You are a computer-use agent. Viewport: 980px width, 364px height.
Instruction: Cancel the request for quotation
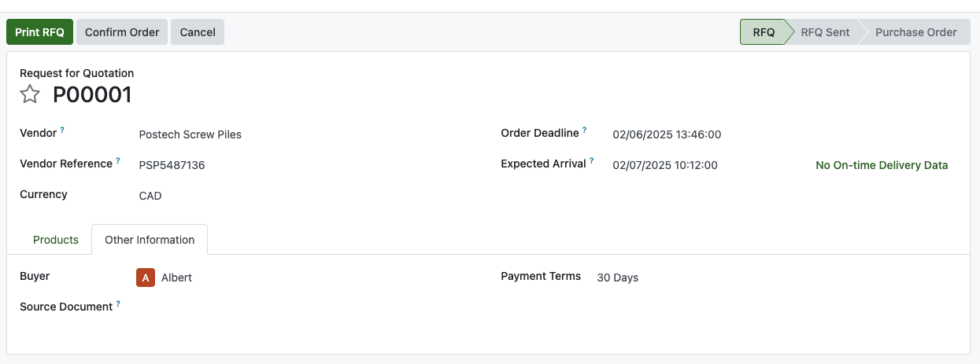coord(198,32)
